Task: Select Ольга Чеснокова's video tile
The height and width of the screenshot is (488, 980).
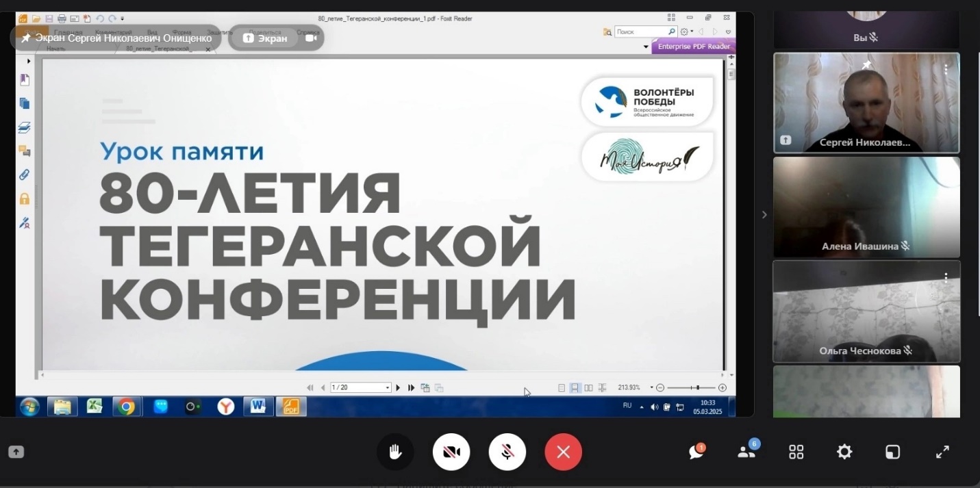Action: [x=866, y=311]
